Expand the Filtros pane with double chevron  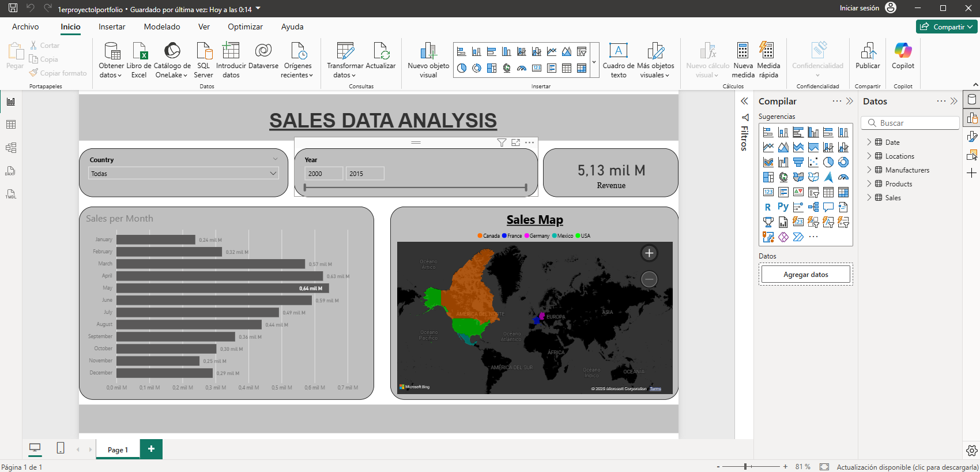(744, 101)
